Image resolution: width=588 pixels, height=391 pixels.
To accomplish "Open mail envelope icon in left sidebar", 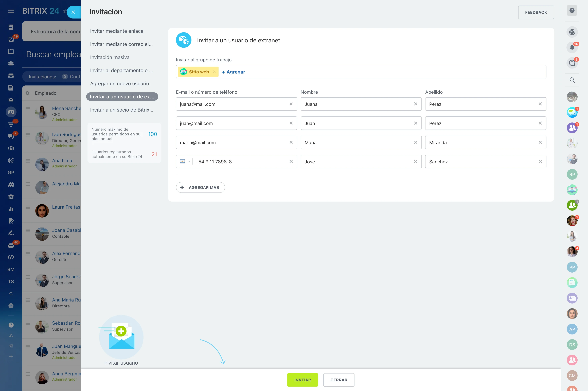I will pos(11,100).
